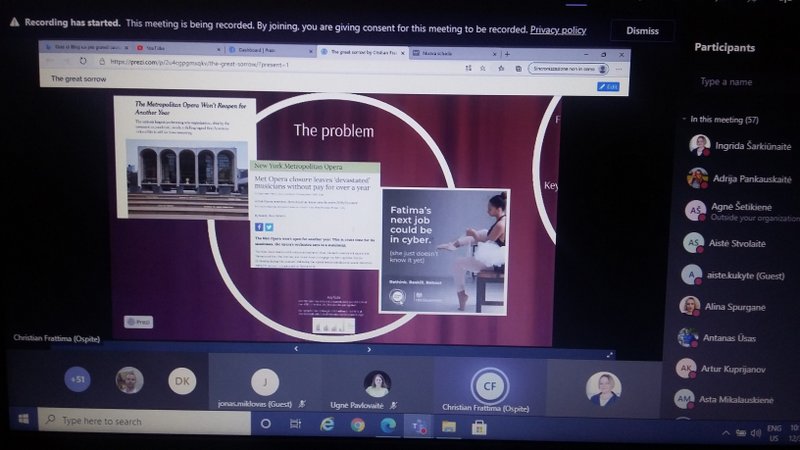Open the Privacy policy link

click(x=558, y=30)
